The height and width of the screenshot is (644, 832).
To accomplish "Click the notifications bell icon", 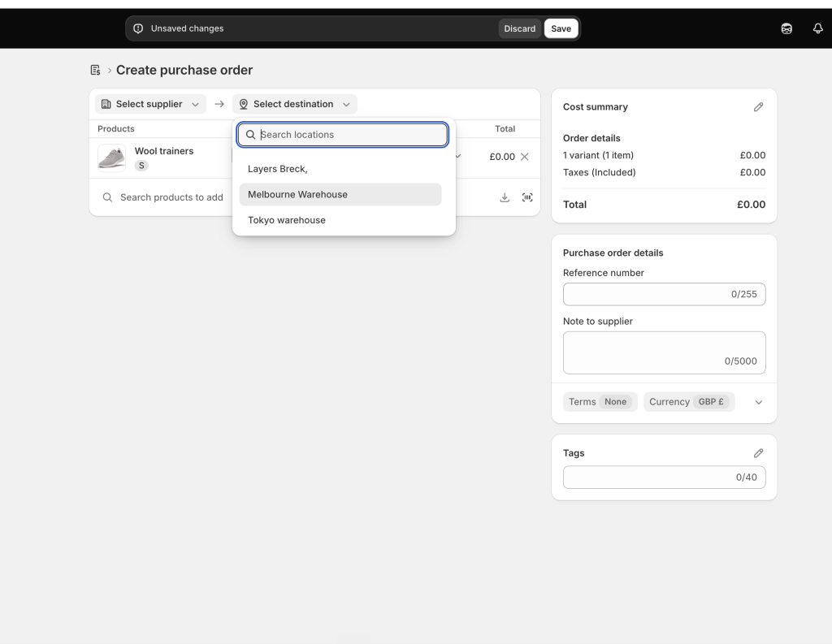I will [x=817, y=28].
